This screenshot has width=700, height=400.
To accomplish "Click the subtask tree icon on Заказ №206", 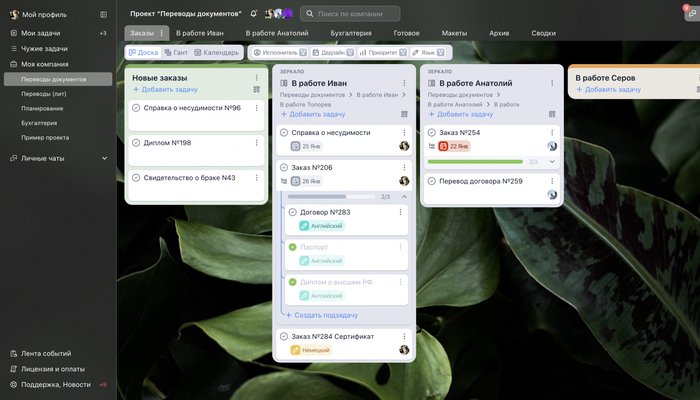I will pyautogui.click(x=284, y=181).
